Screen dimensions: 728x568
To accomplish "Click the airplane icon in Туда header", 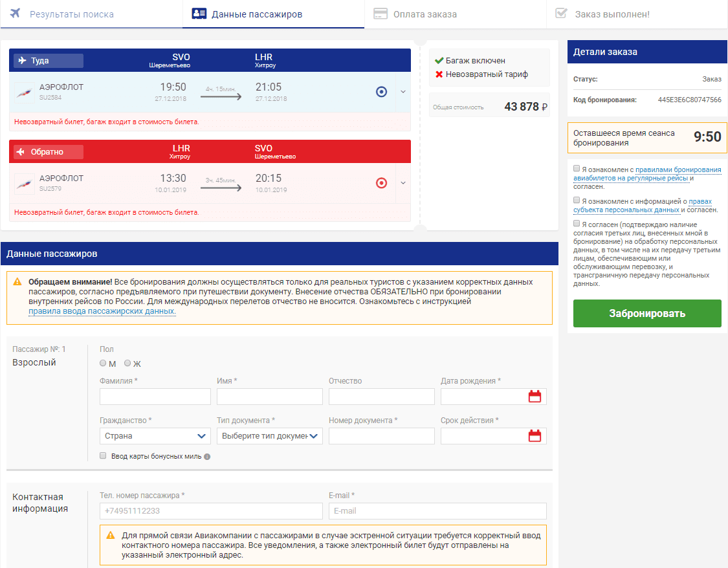I will pos(23,61).
